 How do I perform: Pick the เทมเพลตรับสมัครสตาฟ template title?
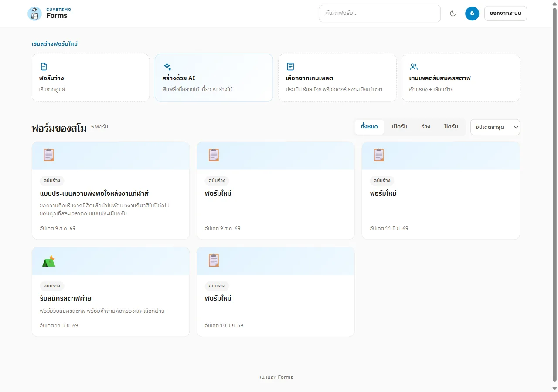(x=440, y=78)
